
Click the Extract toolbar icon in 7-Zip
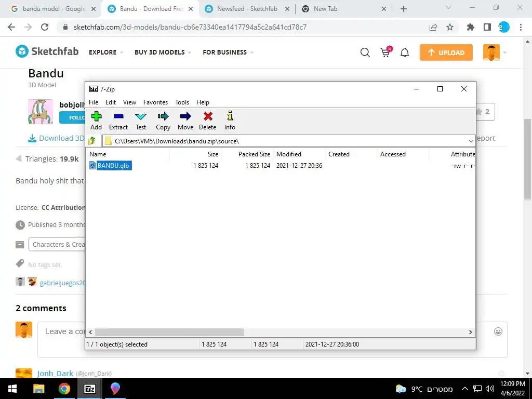(x=118, y=121)
